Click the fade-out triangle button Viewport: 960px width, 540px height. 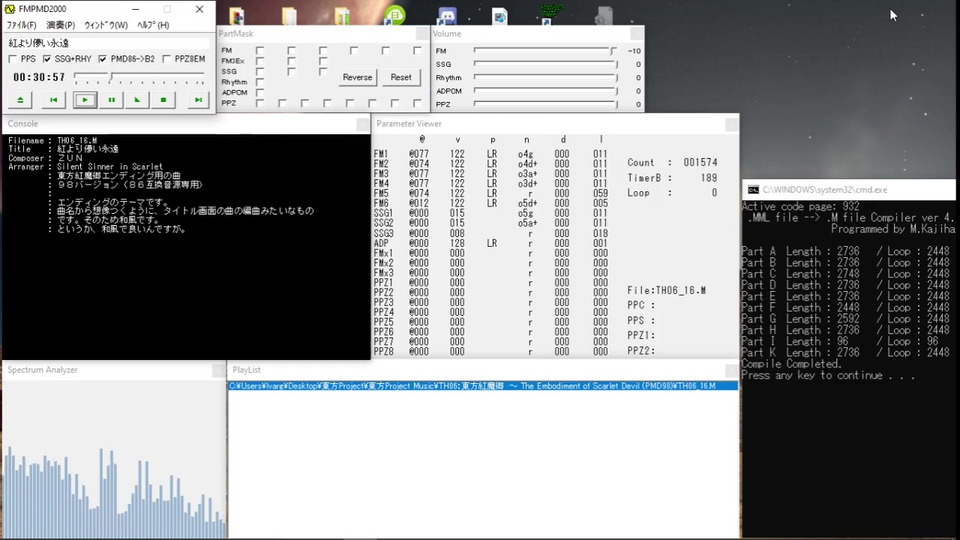click(x=137, y=100)
